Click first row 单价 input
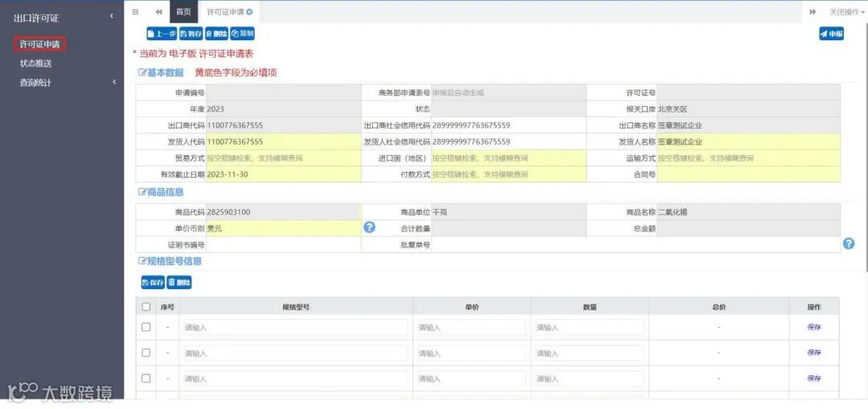Screen dimensions: 868x409 pos(471,327)
